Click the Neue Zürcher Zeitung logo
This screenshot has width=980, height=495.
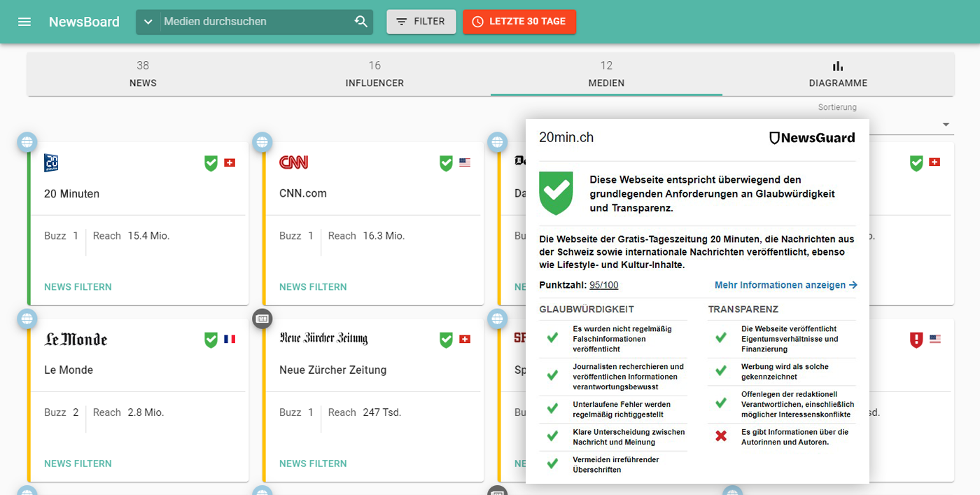tap(323, 339)
